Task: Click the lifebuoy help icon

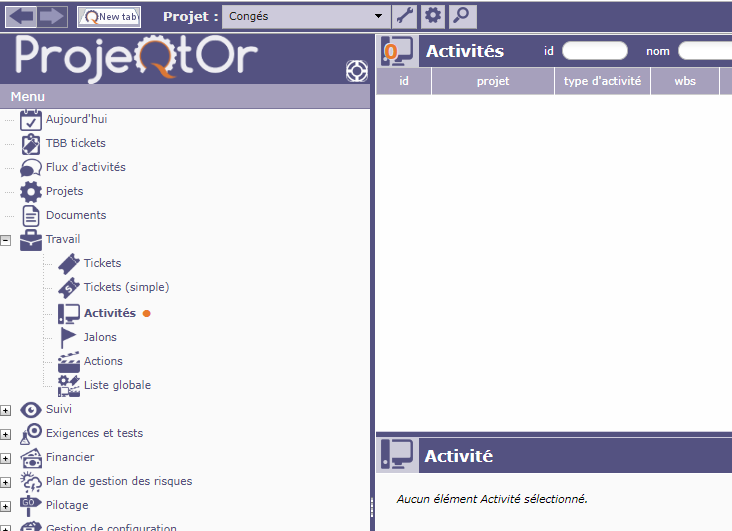Action: [x=357, y=71]
